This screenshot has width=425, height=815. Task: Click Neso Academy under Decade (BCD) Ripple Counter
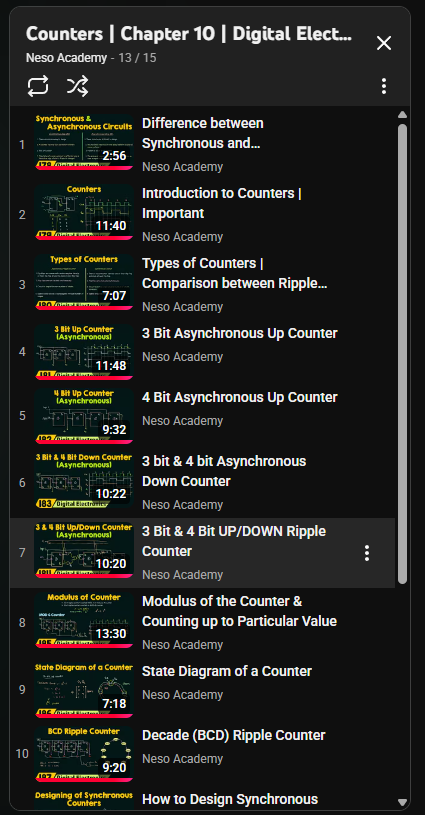tap(182, 759)
